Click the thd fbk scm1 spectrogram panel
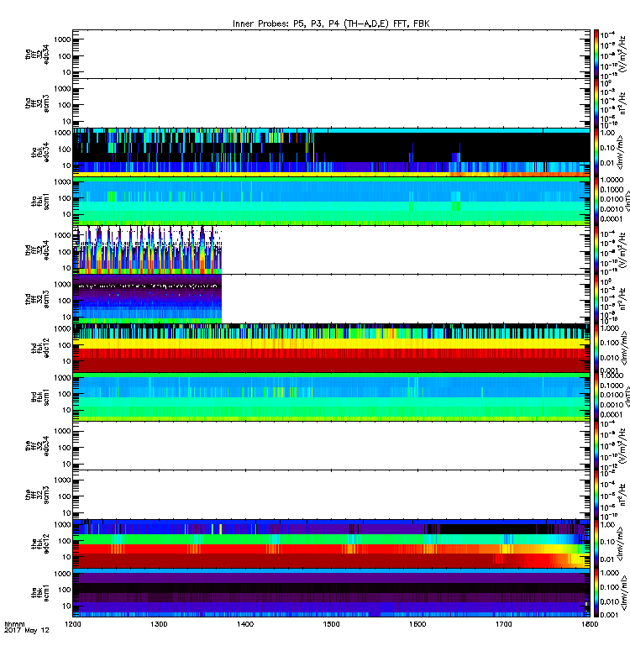Image resolution: width=630 pixels, height=672 pixels. (331, 396)
